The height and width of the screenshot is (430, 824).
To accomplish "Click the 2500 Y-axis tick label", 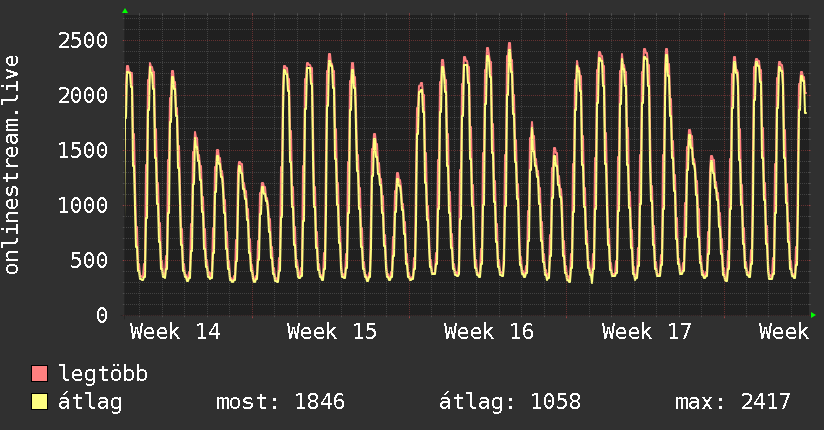I will tap(81, 40).
